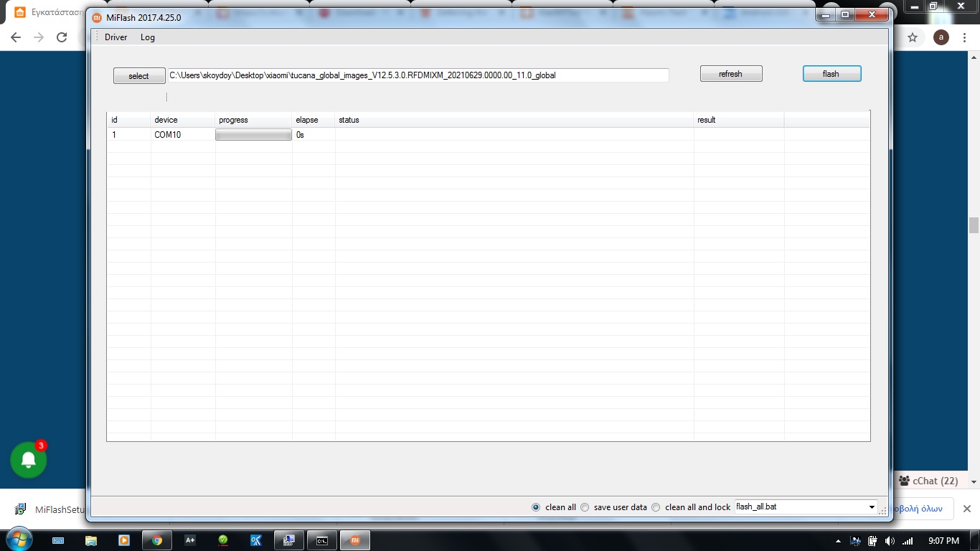Screen dimensions: 980x551
Task: Expand the cChat panel arrow
Action: pos(974,481)
